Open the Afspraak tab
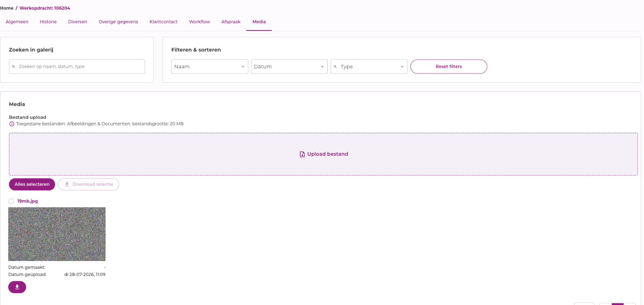 (231, 22)
